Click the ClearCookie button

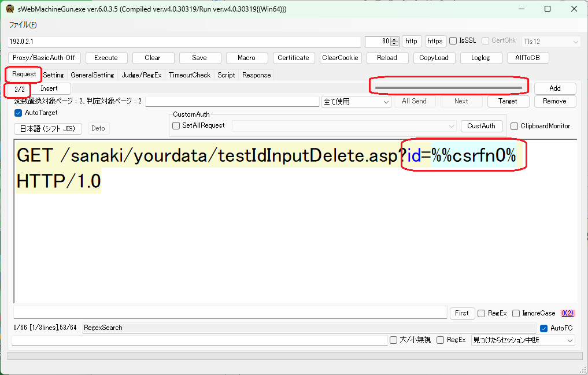(x=340, y=58)
